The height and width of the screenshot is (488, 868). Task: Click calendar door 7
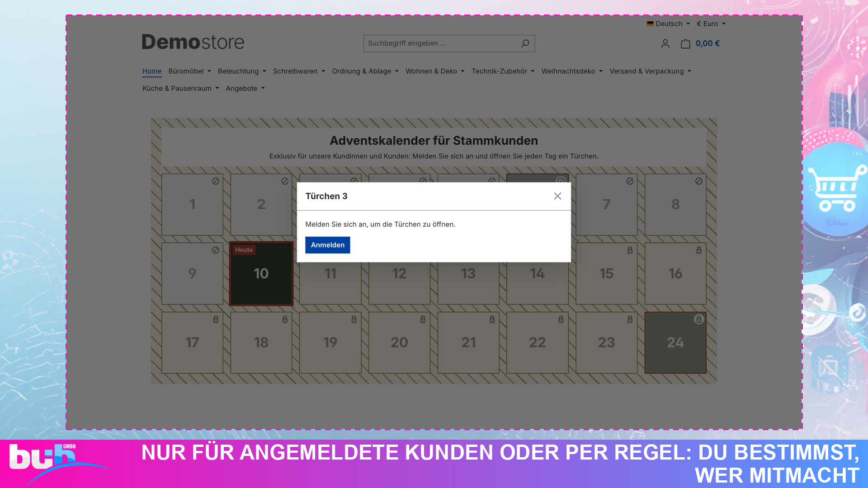point(606,205)
